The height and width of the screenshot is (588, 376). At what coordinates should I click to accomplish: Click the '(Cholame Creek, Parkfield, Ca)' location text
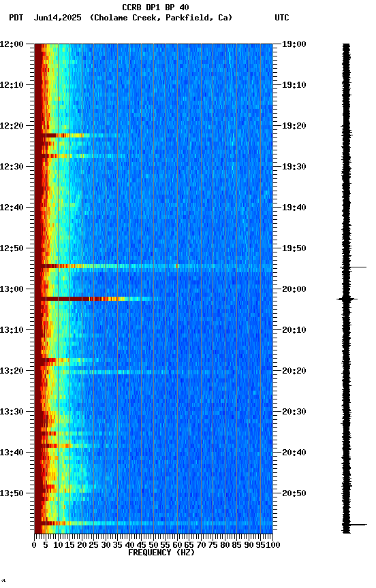(x=161, y=18)
